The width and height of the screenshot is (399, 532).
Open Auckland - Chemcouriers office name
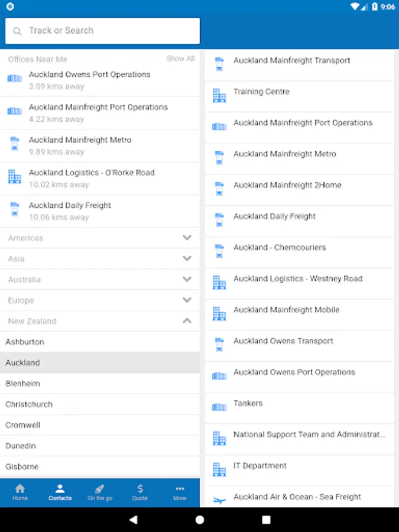click(x=280, y=248)
